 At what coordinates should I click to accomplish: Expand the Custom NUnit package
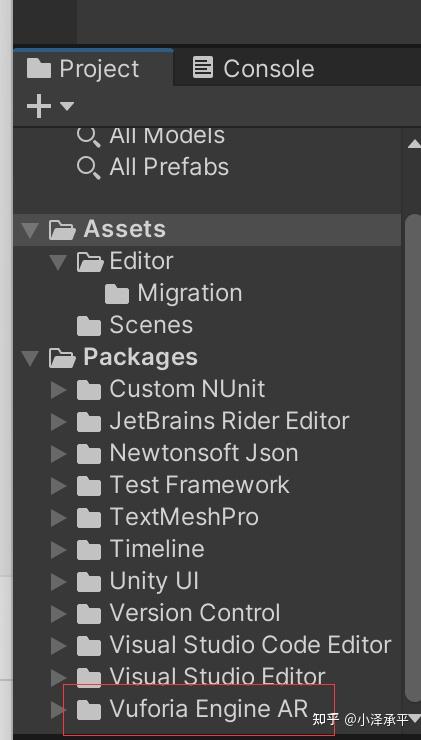click(59, 390)
